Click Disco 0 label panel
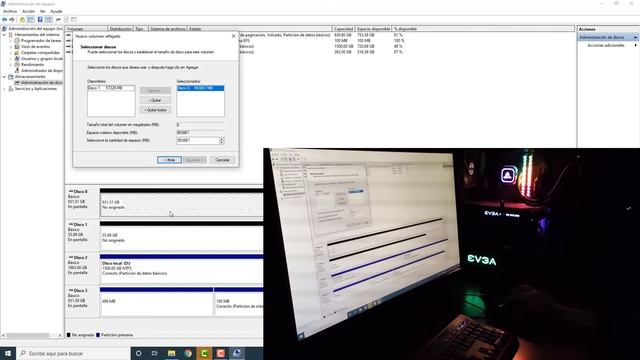640x360 pixels. point(82,202)
